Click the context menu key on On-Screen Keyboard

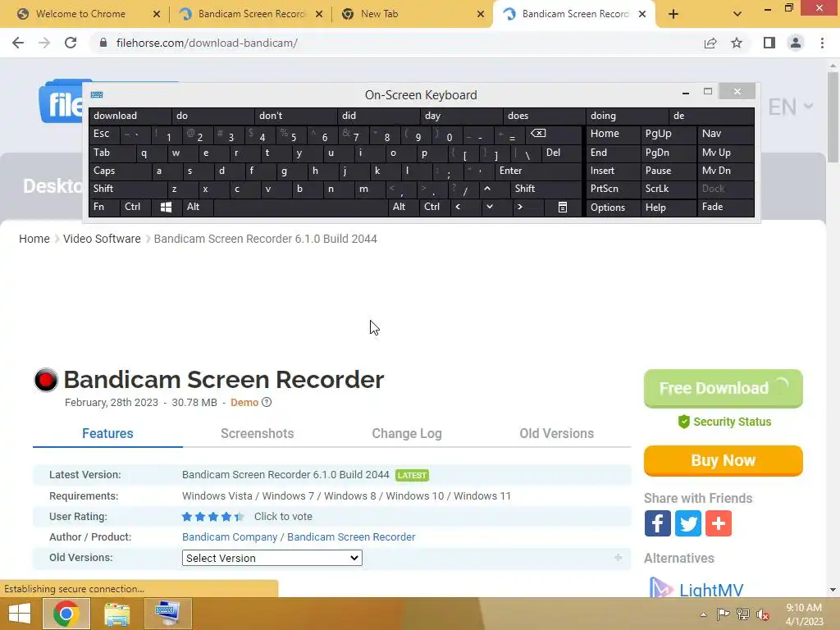pos(563,208)
